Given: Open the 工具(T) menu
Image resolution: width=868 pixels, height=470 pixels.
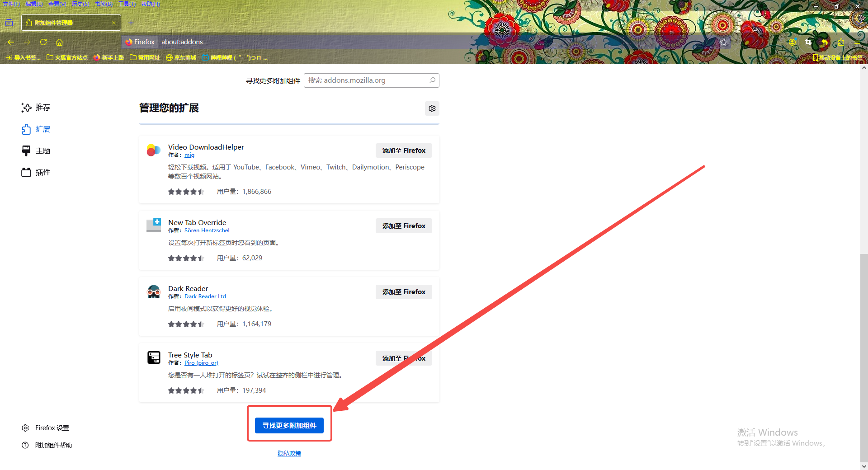Looking at the screenshot, I should [127, 4].
